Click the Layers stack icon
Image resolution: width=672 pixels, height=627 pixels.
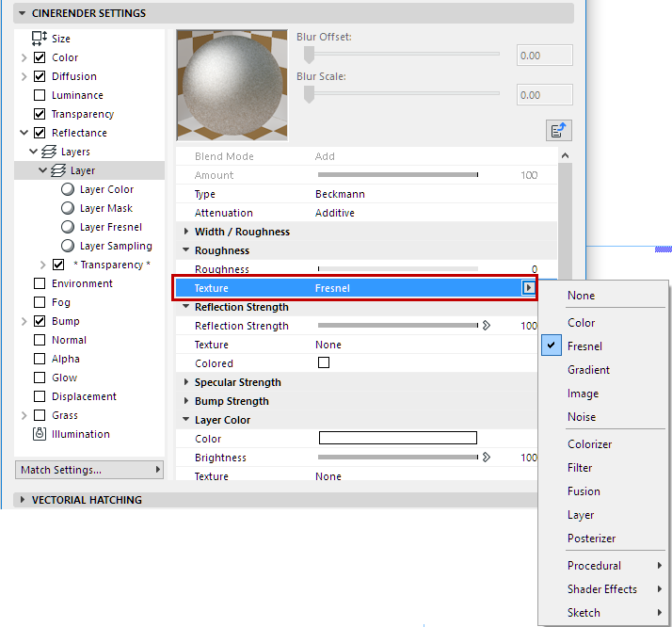(49, 152)
